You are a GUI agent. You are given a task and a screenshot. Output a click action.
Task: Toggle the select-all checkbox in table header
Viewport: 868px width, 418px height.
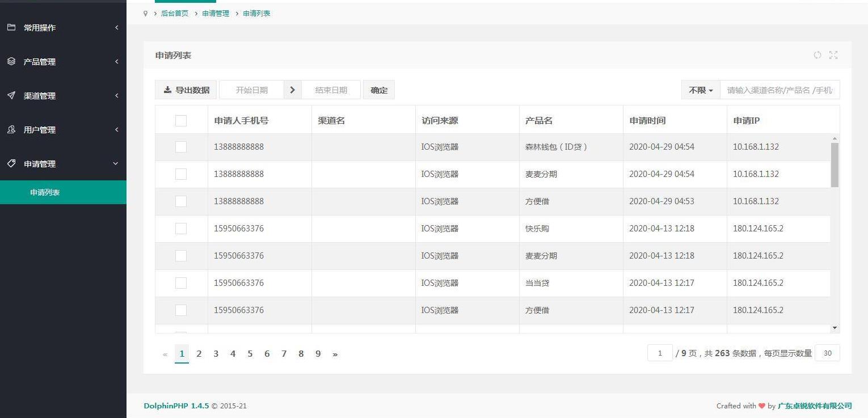coord(181,120)
